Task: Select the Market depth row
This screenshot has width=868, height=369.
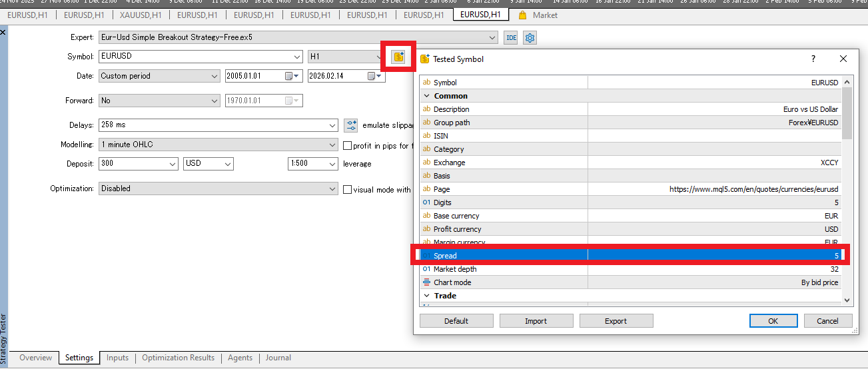Action: point(630,269)
